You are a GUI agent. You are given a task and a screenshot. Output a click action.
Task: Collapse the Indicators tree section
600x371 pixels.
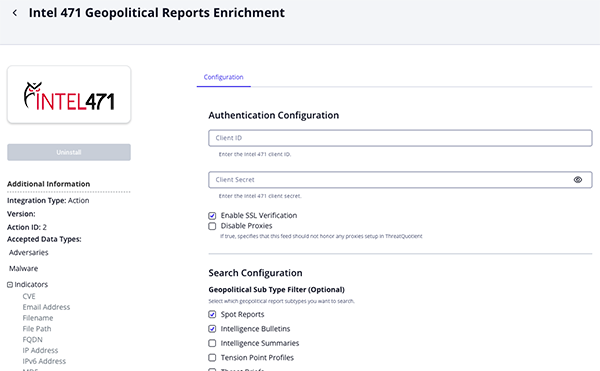[x=10, y=285]
